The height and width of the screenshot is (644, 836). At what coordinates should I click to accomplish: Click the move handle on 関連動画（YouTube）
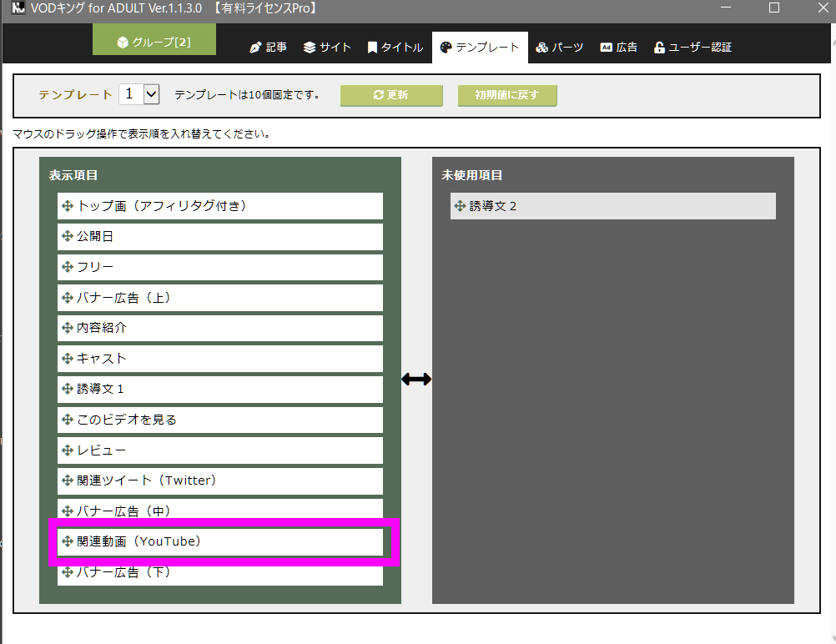[68, 541]
